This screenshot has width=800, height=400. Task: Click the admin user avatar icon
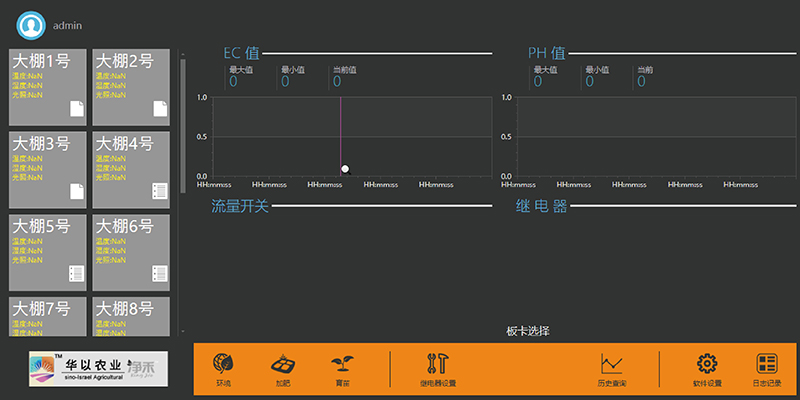pos(31,25)
